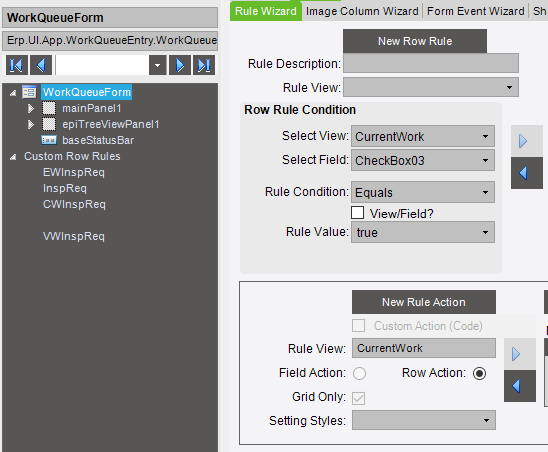Click the rule action Rule View field

click(x=424, y=348)
